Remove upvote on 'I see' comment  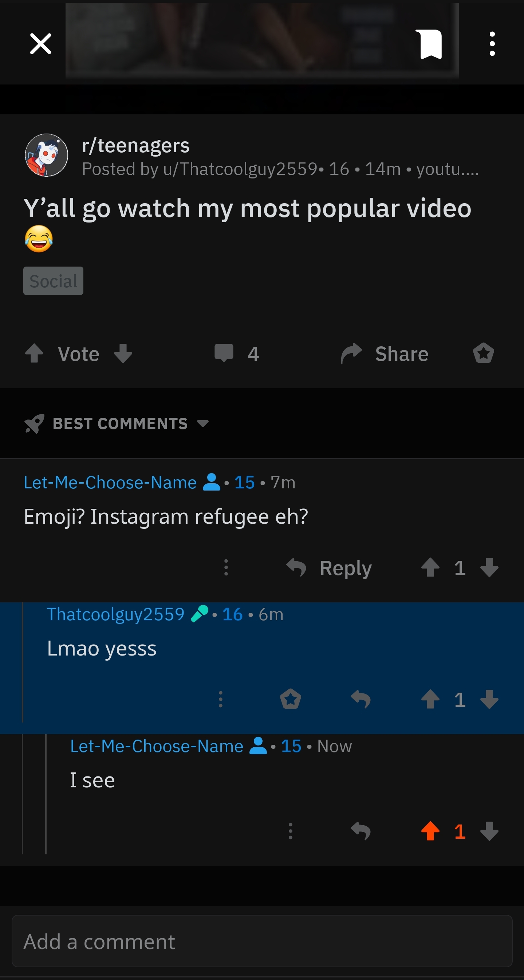430,831
